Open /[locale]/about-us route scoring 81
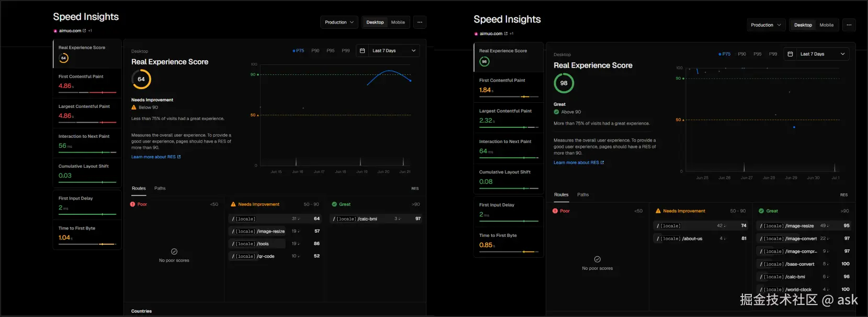The width and height of the screenshot is (868, 317). (702, 238)
